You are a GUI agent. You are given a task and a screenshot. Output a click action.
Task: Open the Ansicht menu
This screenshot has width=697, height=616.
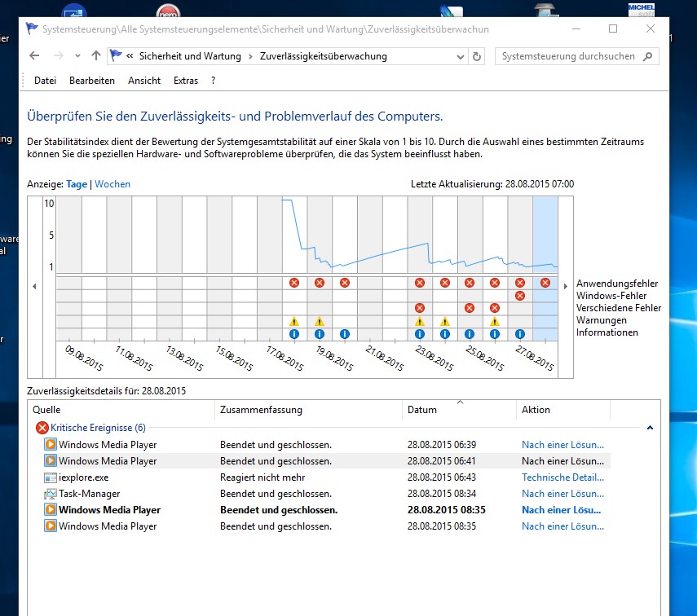click(x=144, y=81)
